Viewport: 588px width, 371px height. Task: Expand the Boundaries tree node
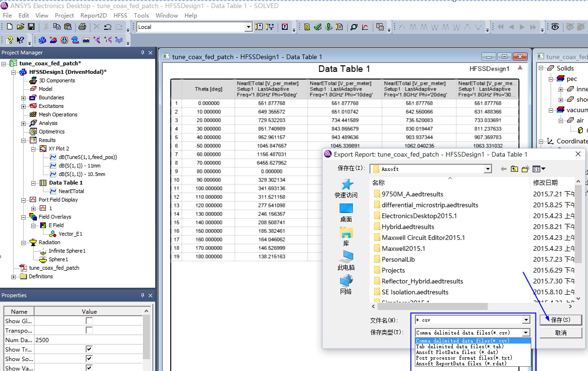(x=24, y=97)
